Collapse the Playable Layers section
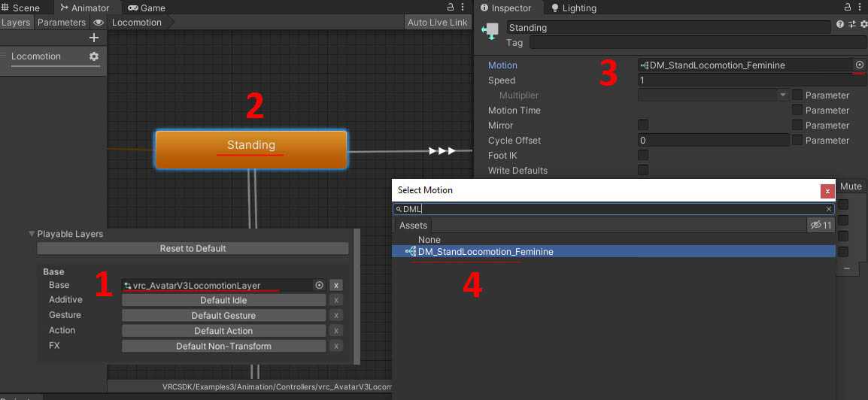The height and width of the screenshot is (400, 868). tap(32, 234)
